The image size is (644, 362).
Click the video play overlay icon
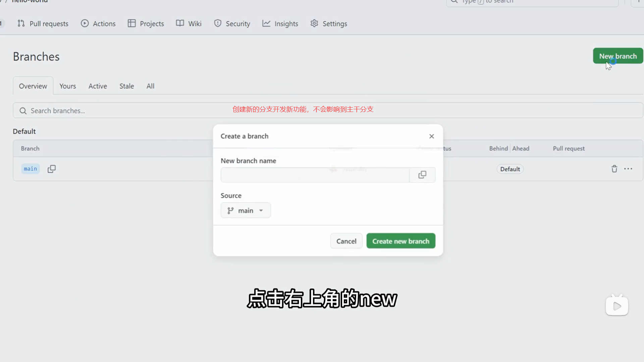617,306
